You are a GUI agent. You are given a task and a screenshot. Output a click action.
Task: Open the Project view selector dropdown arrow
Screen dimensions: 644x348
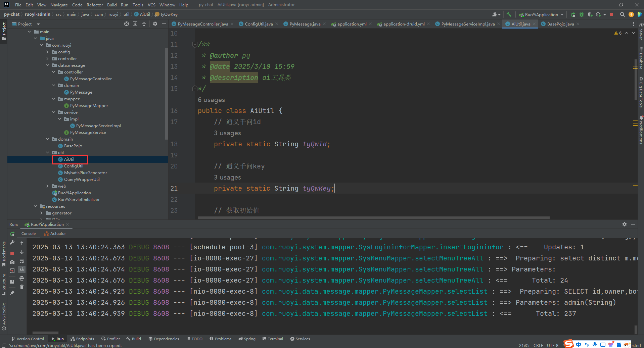(38, 24)
